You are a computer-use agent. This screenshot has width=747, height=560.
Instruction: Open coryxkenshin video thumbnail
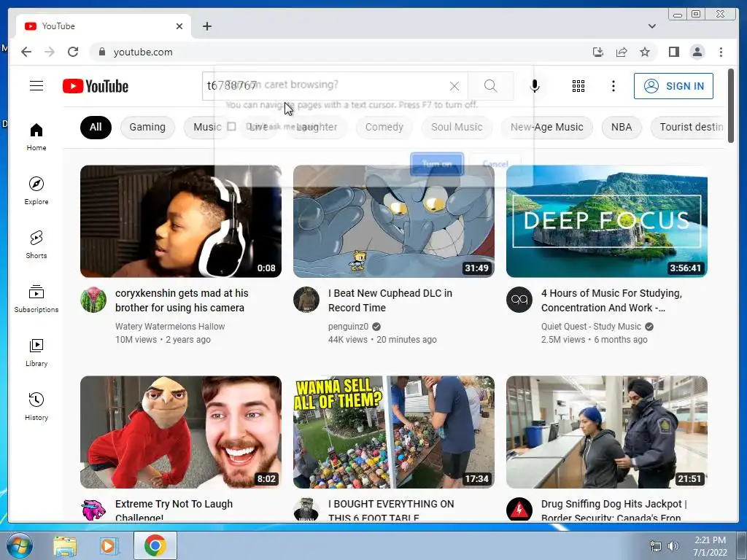point(181,222)
